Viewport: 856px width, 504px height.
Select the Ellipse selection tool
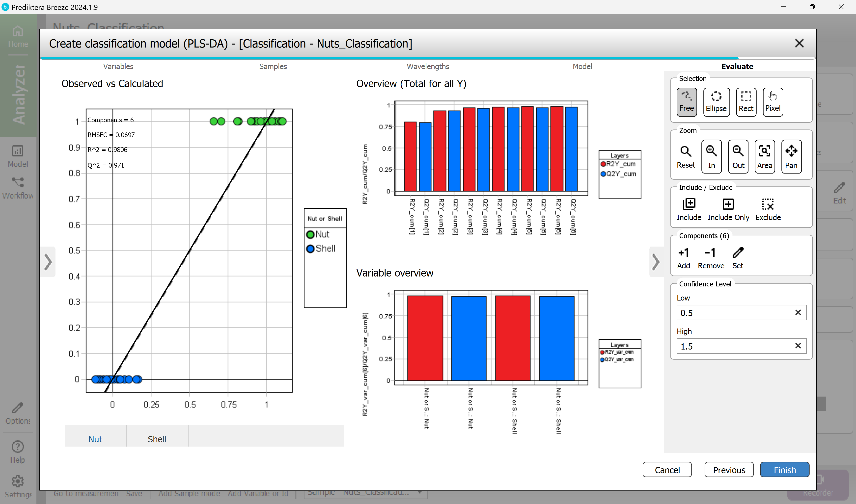coord(716,102)
